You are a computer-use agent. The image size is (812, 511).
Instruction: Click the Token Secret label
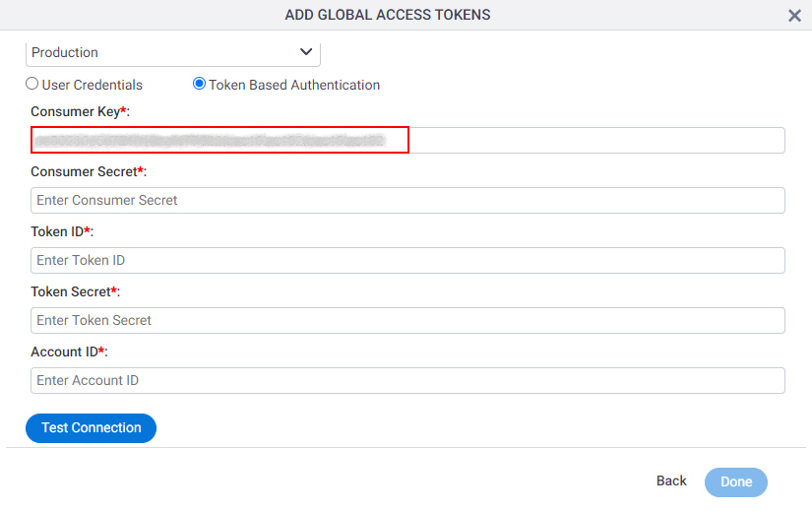[x=76, y=291]
